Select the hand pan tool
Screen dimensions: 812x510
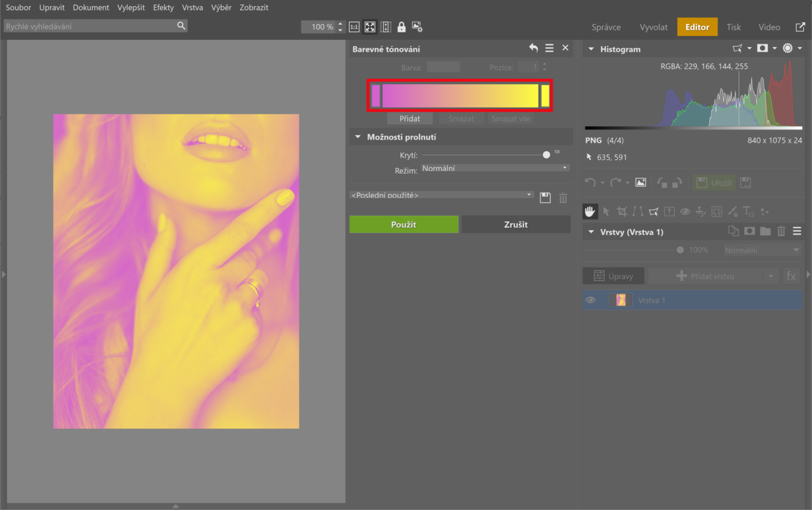tap(590, 211)
